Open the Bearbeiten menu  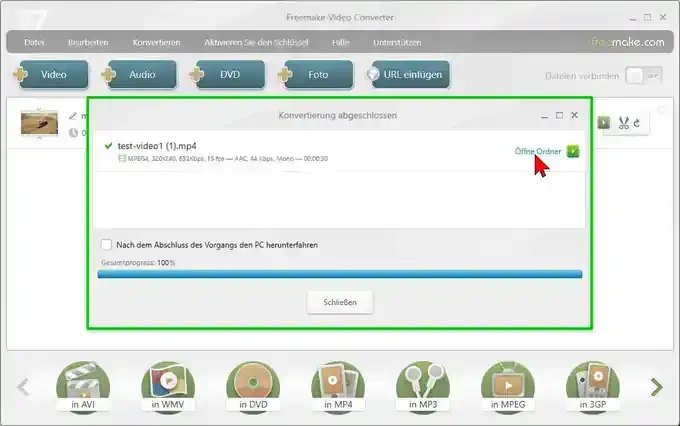click(88, 43)
